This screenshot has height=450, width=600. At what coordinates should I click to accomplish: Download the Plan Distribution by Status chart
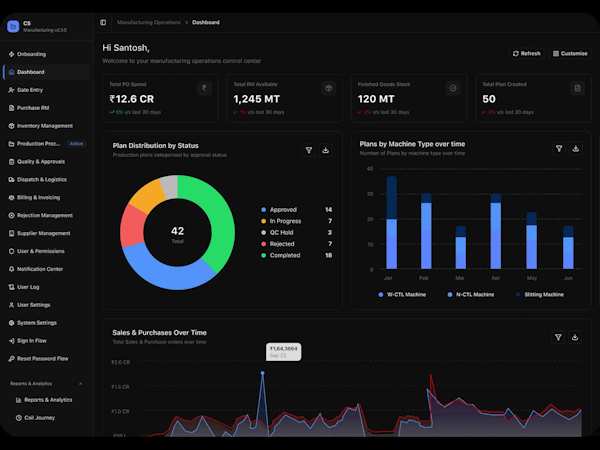pyautogui.click(x=326, y=150)
